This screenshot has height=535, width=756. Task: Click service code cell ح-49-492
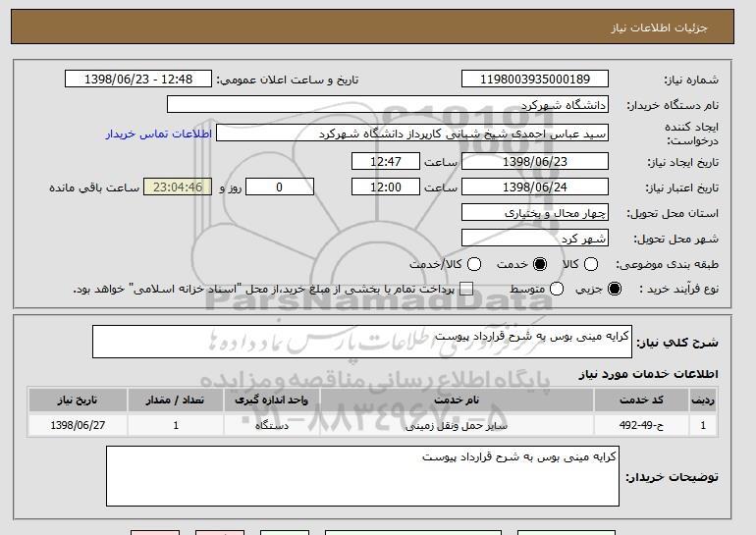click(641, 425)
